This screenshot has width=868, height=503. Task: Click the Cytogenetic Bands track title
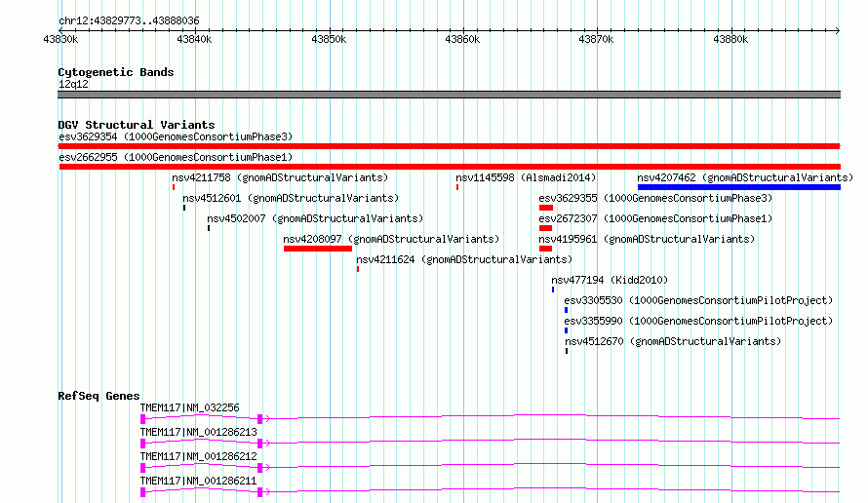point(116,72)
